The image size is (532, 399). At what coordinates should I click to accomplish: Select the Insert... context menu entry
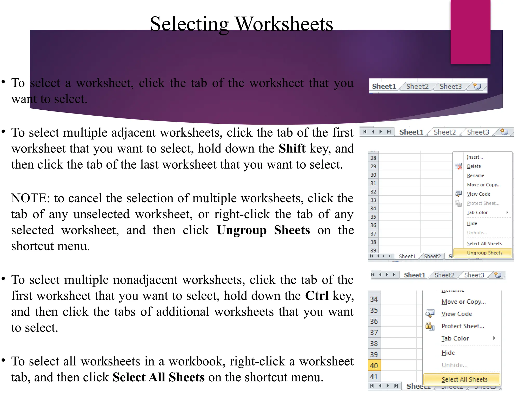(475, 157)
